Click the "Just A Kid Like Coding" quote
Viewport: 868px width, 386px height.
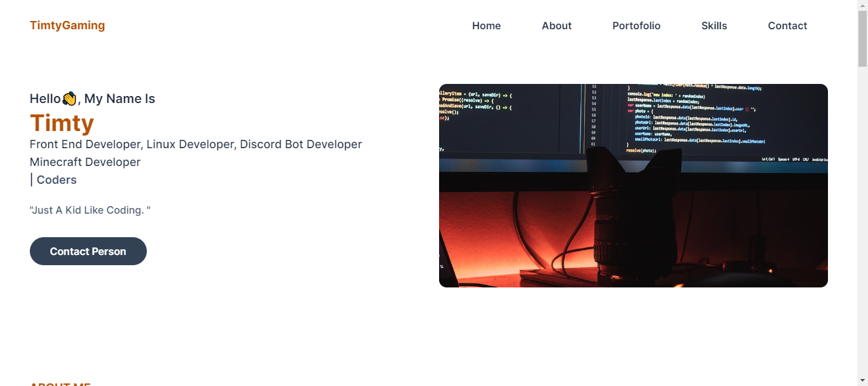[90, 210]
